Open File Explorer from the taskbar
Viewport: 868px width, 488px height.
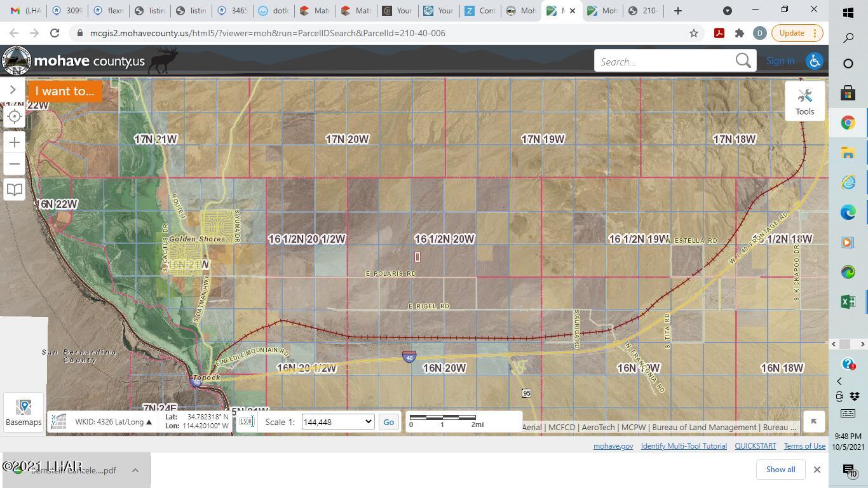[x=848, y=152]
